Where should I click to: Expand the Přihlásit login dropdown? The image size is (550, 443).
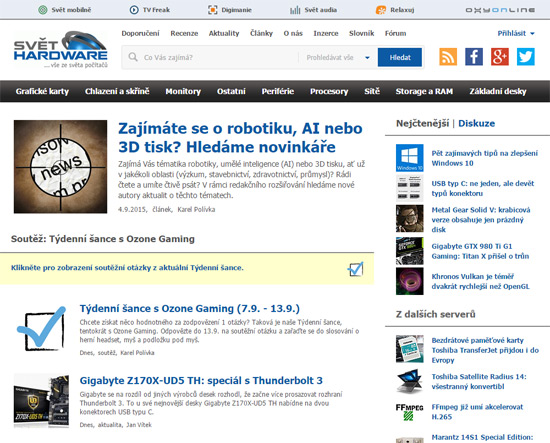pyautogui.click(x=516, y=33)
